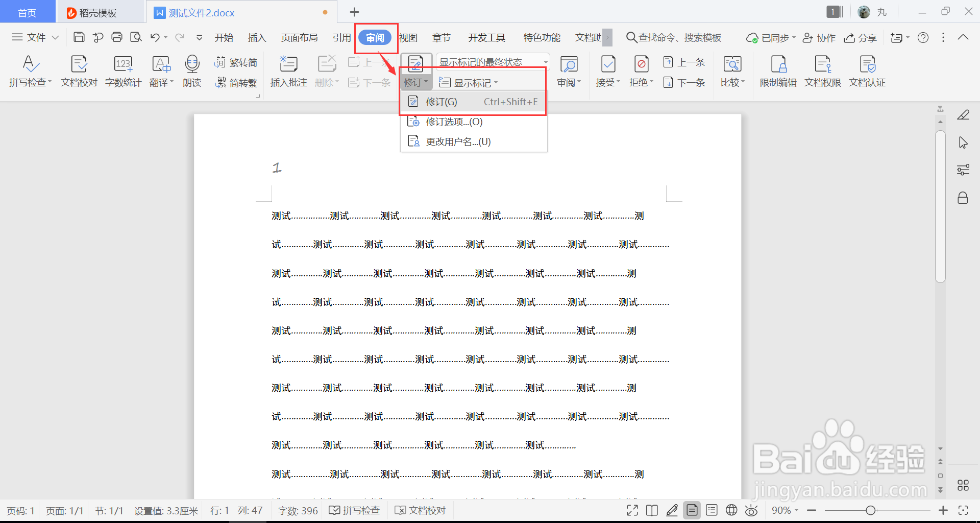Viewport: 980px width, 523px height.
Task: Accept the revision (接受)
Action: pyautogui.click(x=608, y=71)
